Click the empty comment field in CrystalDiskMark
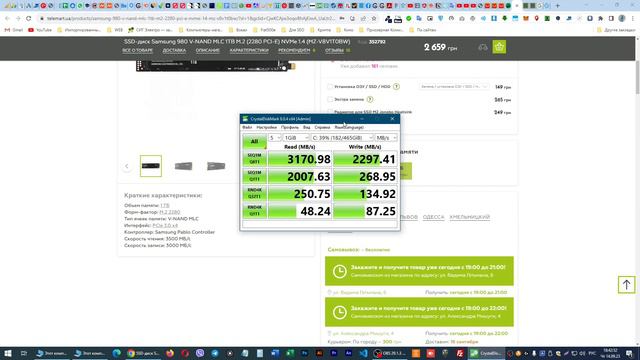 [x=320, y=224]
